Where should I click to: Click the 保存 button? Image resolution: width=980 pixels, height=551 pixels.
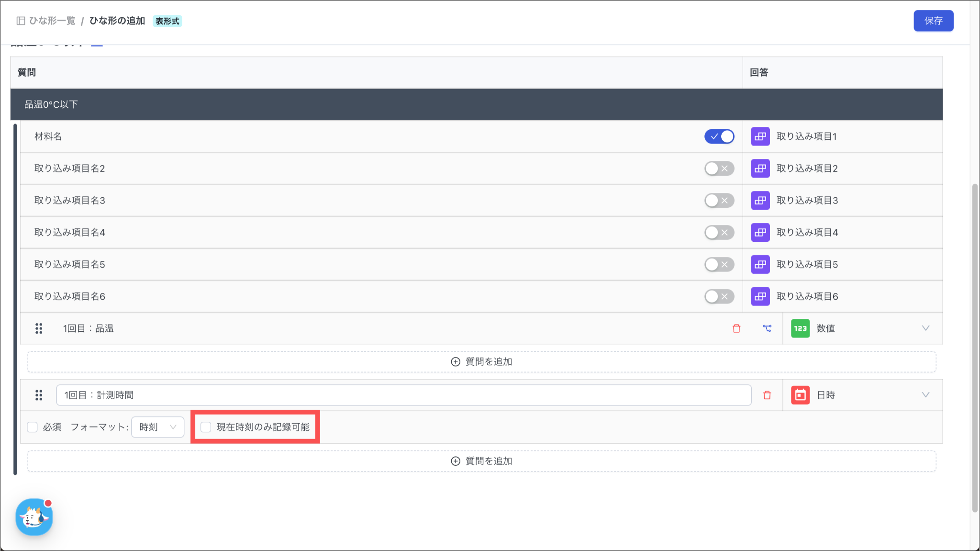933,21
